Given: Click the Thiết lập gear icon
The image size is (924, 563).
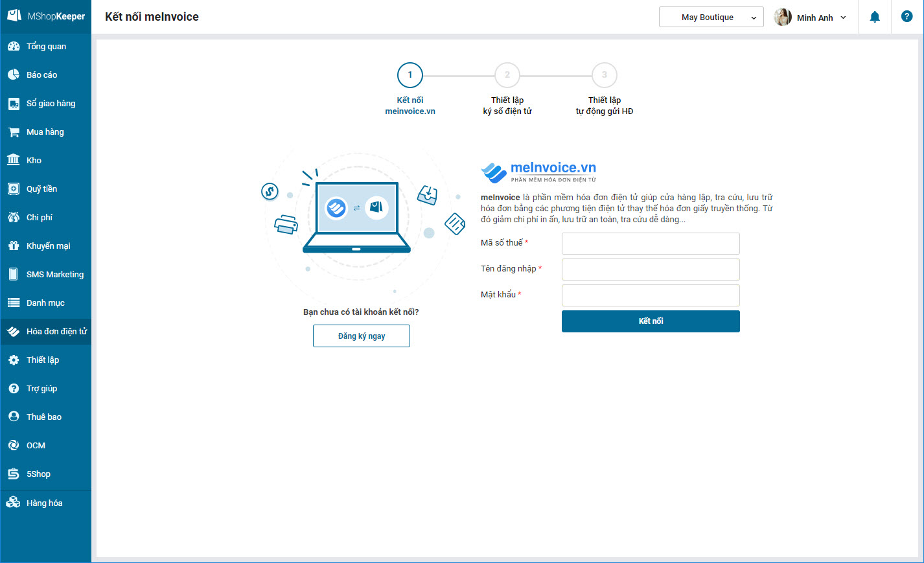Looking at the screenshot, I should [14, 360].
